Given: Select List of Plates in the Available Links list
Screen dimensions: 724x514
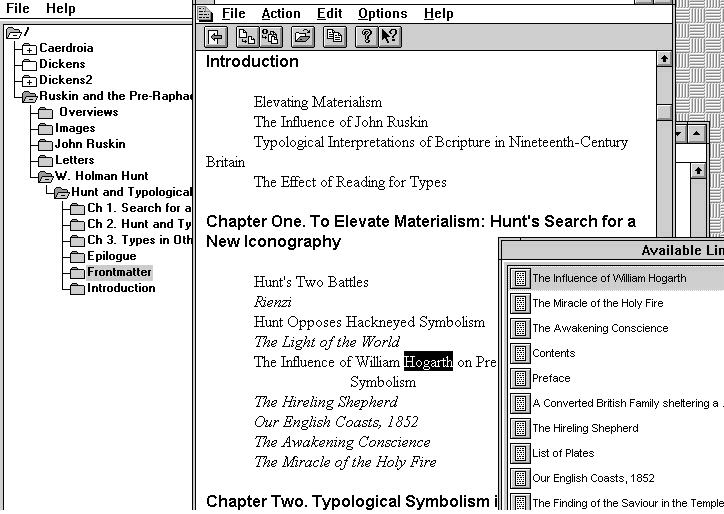Looking at the screenshot, I should (x=563, y=453).
